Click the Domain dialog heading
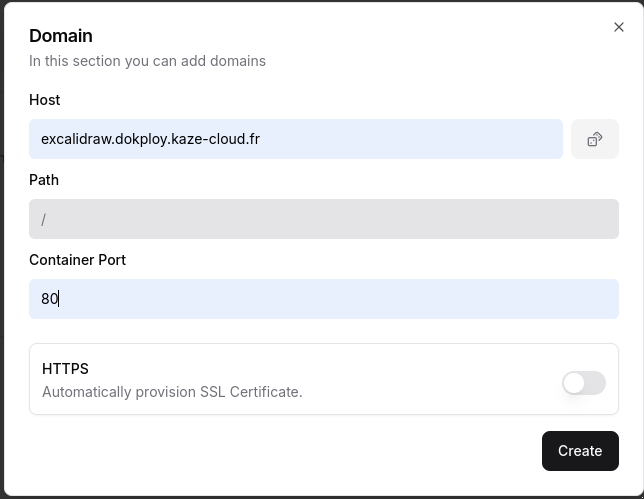The width and height of the screenshot is (644, 499). click(x=61, y=36)
